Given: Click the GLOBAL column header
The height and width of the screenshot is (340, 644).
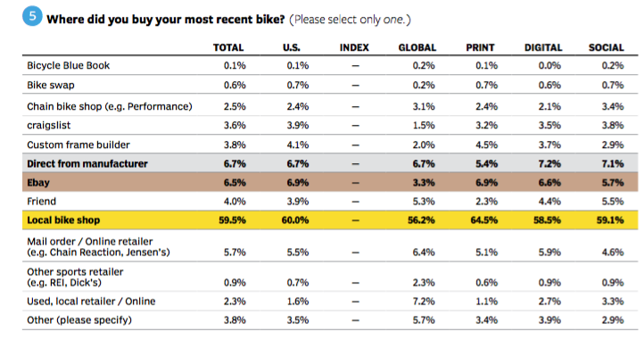Looking at the screenshot, I should point(417,47).
